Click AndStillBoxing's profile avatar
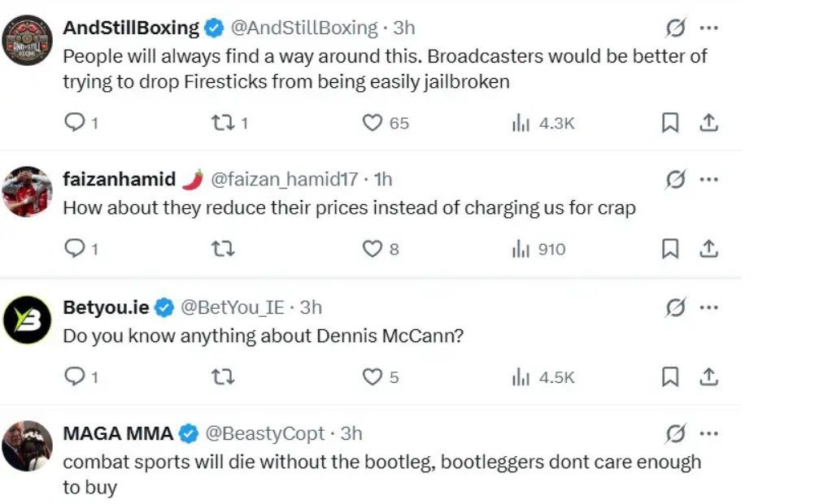Image resolution: width=815 pixels, height=504 pixels. [28, 39]
